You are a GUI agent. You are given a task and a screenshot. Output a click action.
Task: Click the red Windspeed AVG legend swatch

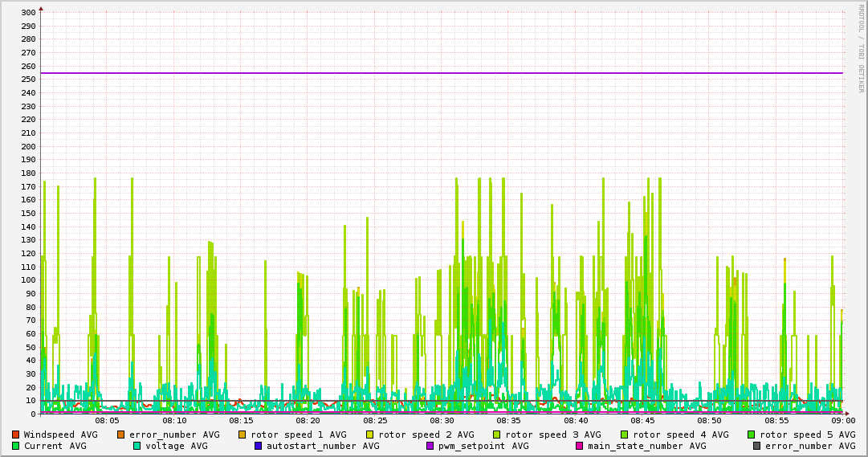[15, 435]
